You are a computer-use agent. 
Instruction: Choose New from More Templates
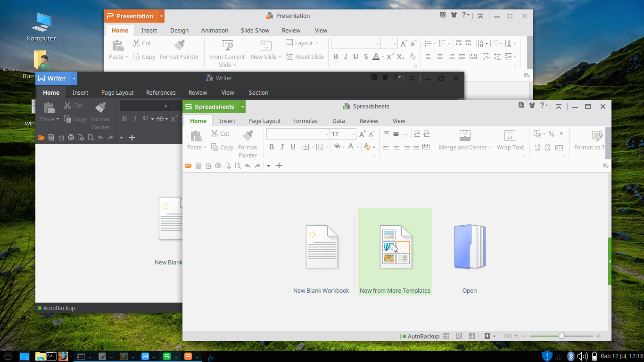click(x=395, y=252)
